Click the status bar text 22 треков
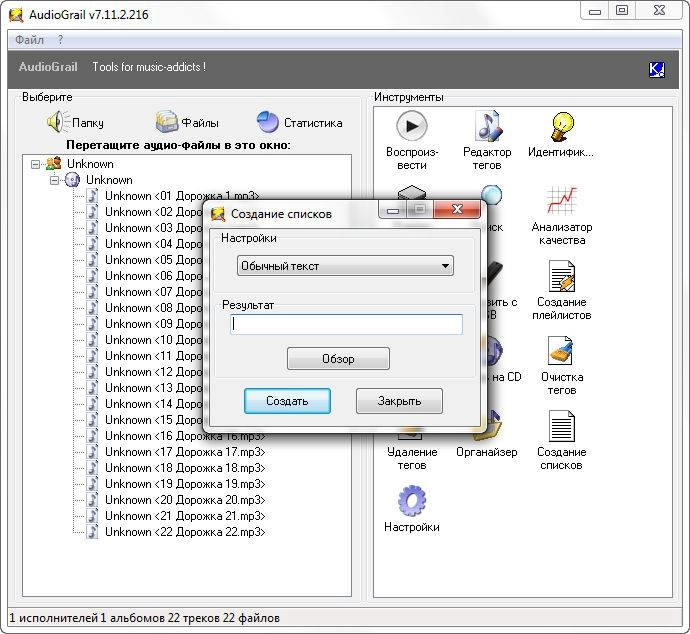 tap(194, 618)
